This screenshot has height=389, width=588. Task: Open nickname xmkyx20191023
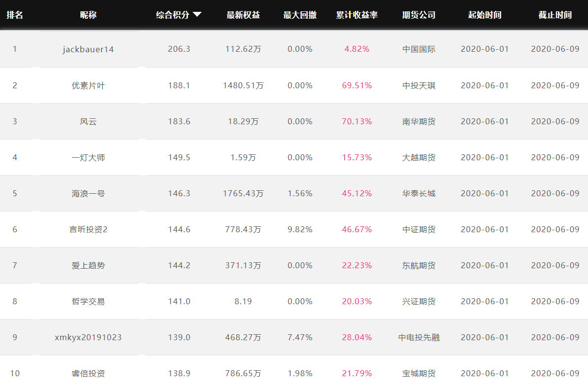pyautogui.click(x=88, y=337)
